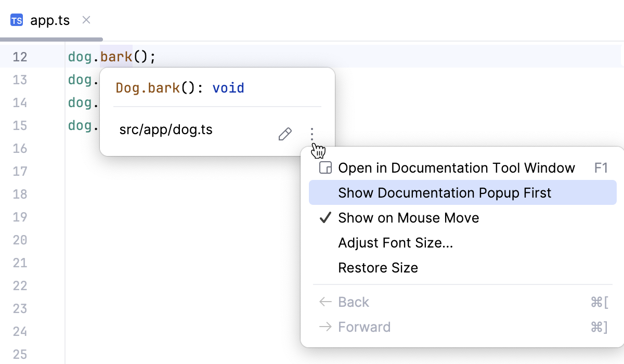Select Show Documentation Popup First

(445, 193)
